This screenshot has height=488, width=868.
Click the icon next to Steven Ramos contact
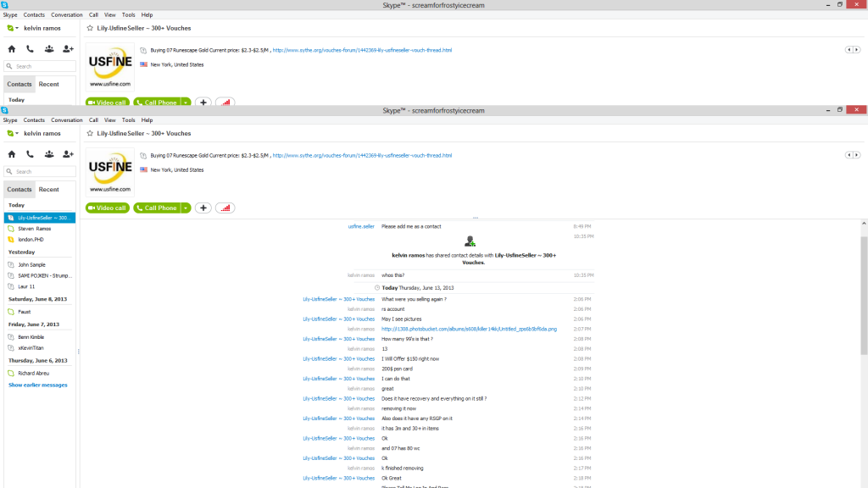[x=11, y=229]
